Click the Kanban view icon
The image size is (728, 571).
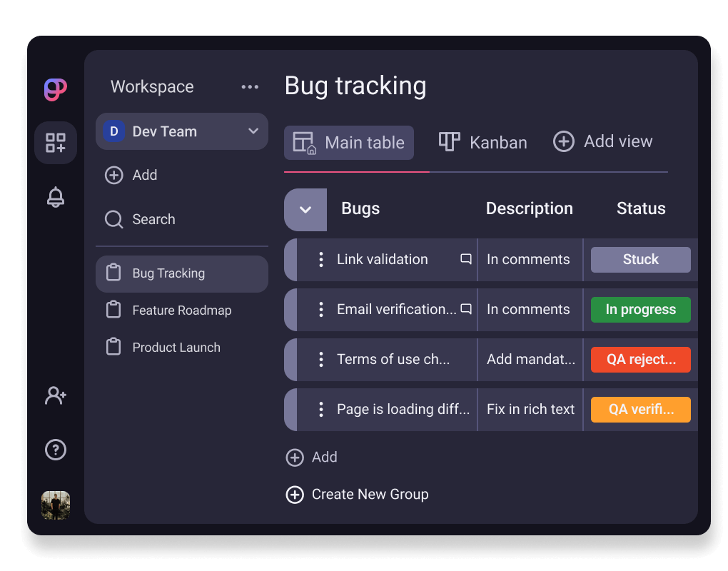tap(448, 142)
